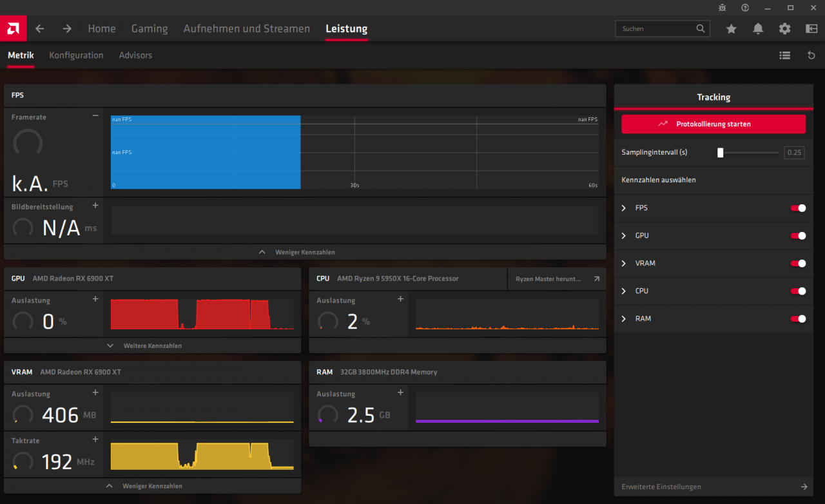Toggle CPU metric tracking off

coord(798,291)
